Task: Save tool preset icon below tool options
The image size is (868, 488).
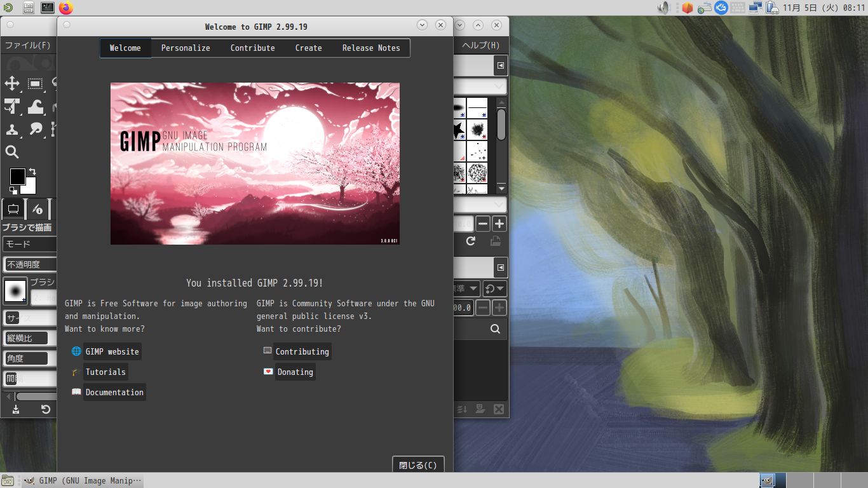Action: pyautogui.click(x=16, y=409)
